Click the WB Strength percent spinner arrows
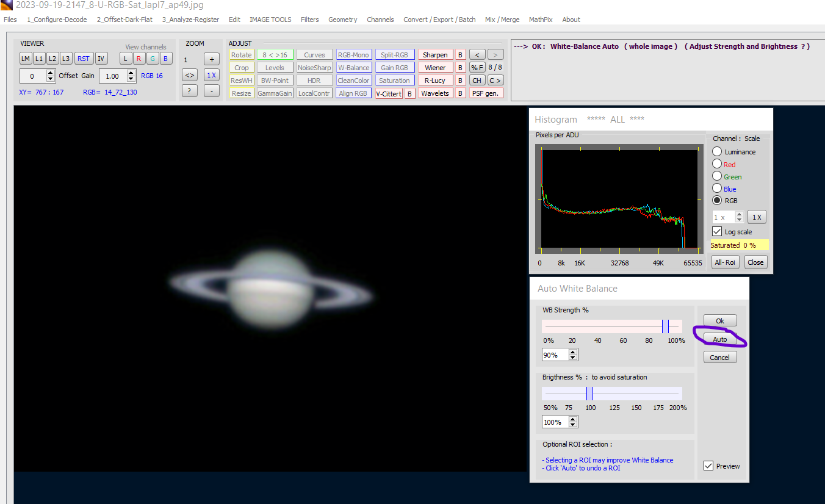825x504 pixels. 573,355
